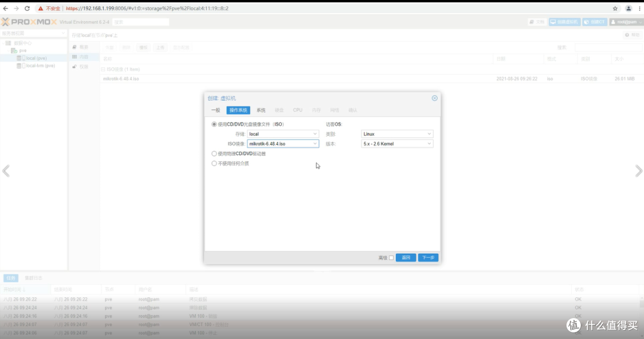Click the browser forward arrow
The image size is (644, 339).
point(17,8)
